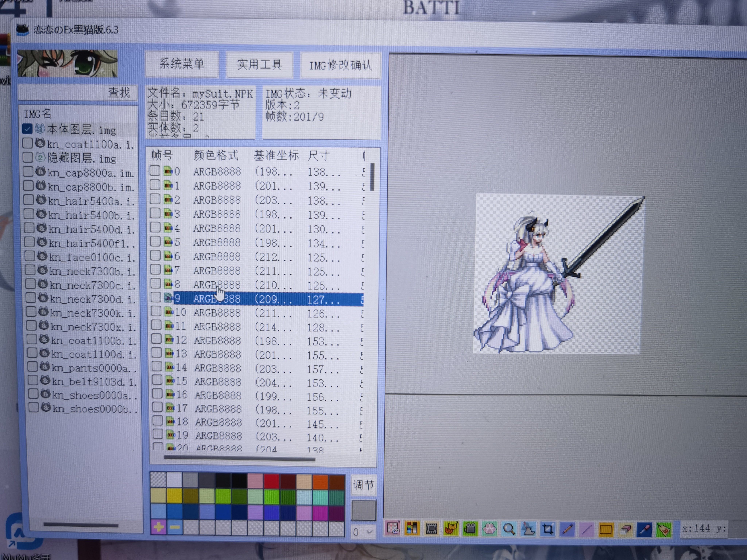Pick the orange palette swatch
This screenshot has height=560, width=747.
(x=320, y=482)
